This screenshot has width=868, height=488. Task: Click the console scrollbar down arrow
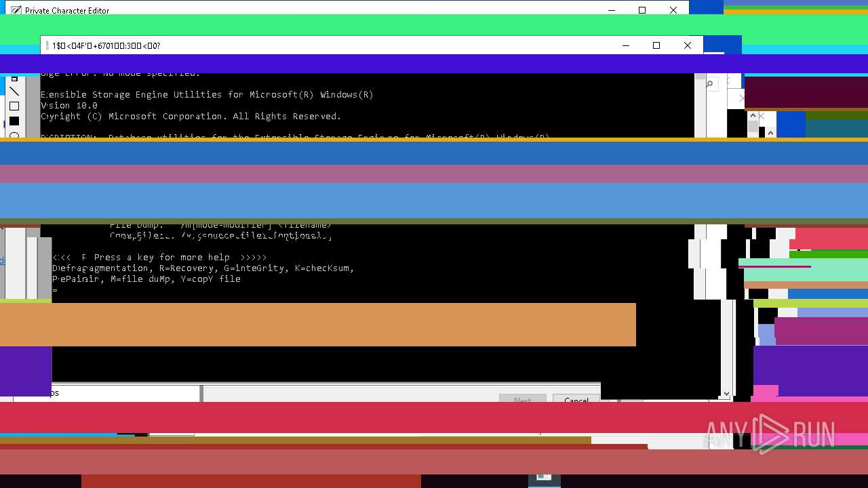pyautogui.click(x=726, y=394)
